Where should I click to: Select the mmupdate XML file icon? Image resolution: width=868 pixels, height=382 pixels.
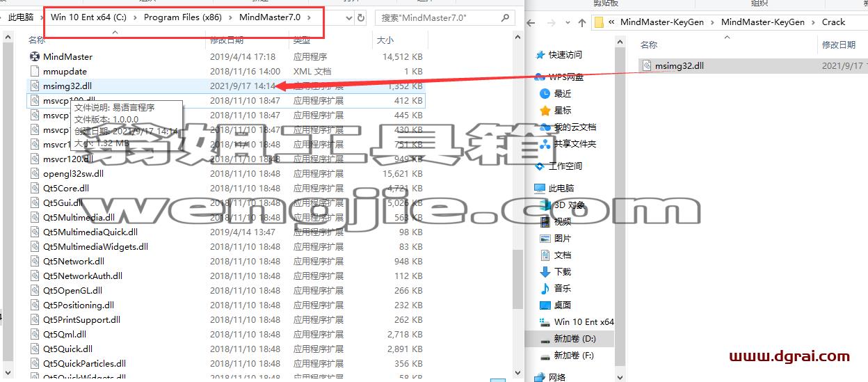point(35,71)
